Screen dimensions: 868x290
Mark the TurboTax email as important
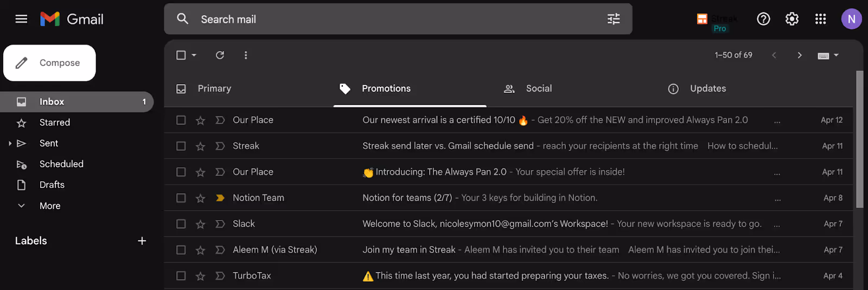[220, 276]
